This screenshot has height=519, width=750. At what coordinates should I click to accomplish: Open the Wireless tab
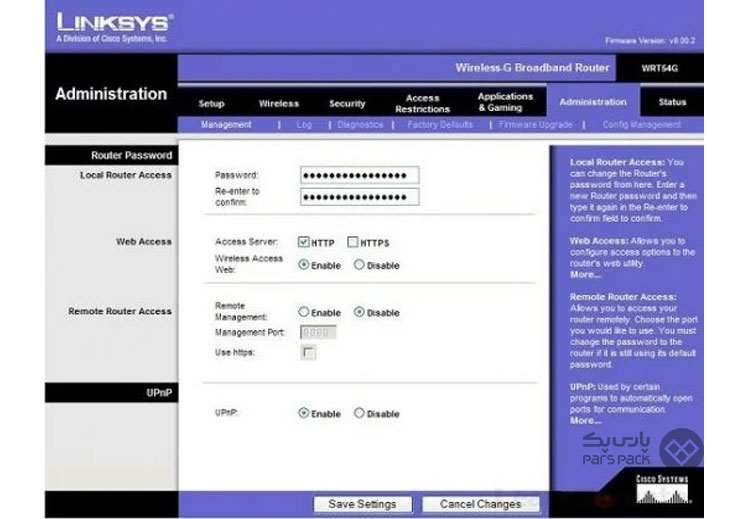pyautogui.click(x=279, y=103)
